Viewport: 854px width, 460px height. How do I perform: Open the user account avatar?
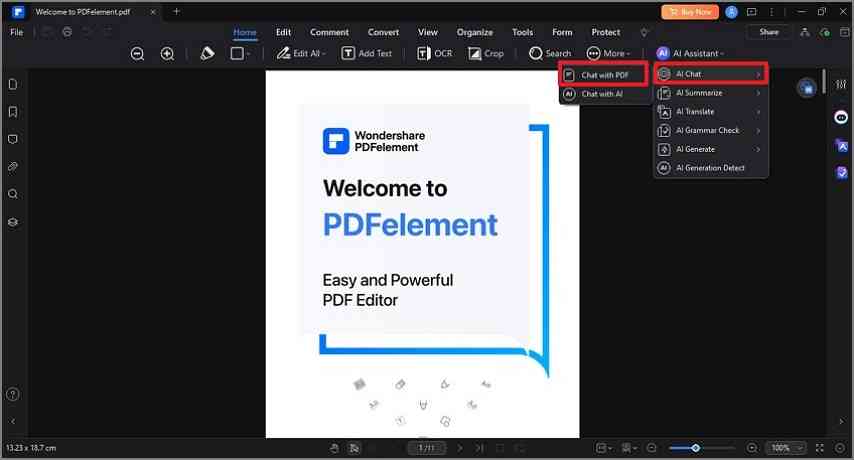pos(731,12)
